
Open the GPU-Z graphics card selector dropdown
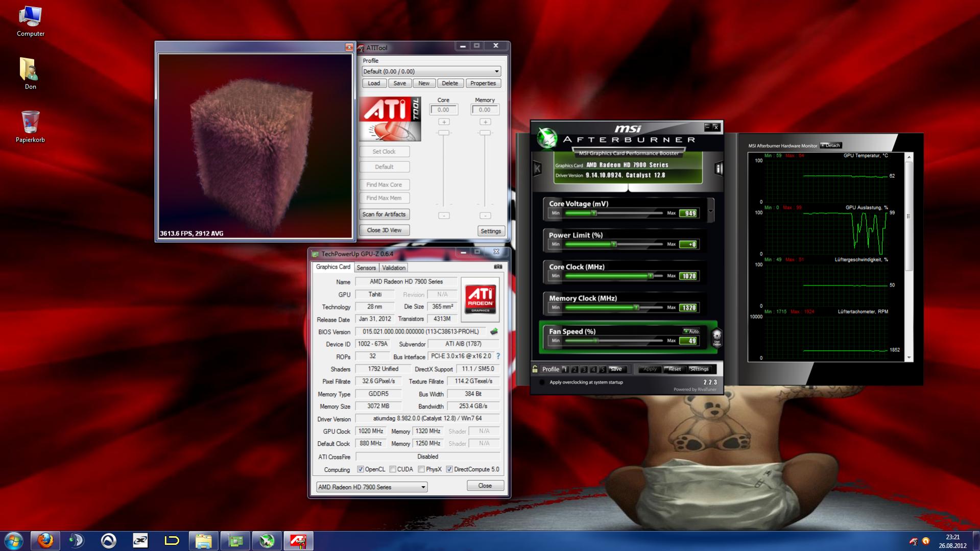click(372, 487)
